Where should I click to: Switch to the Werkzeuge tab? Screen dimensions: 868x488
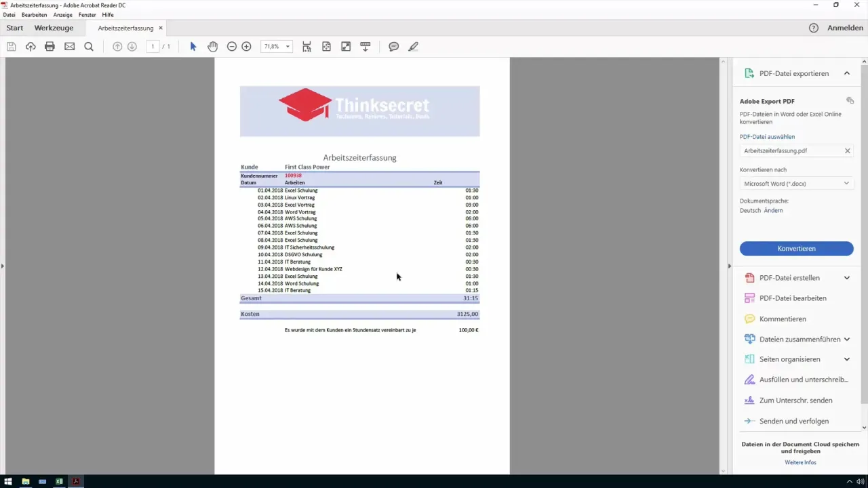tap(54, 28)
